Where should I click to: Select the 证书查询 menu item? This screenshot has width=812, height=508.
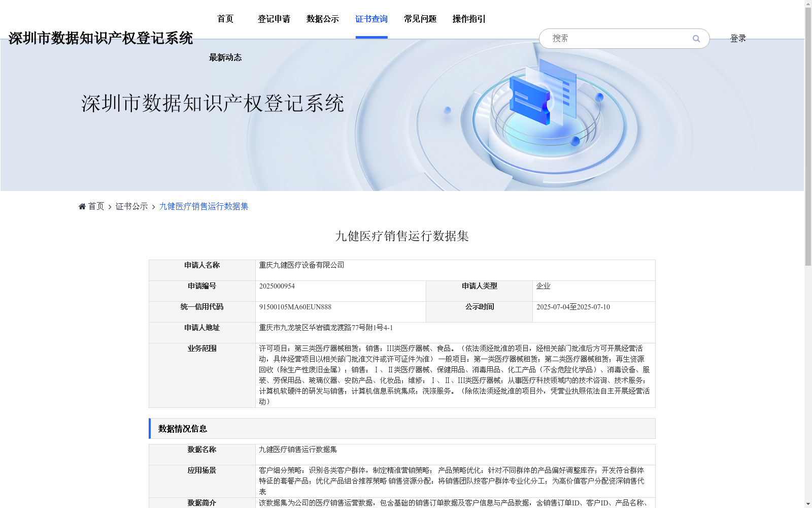tap(371, 19)
